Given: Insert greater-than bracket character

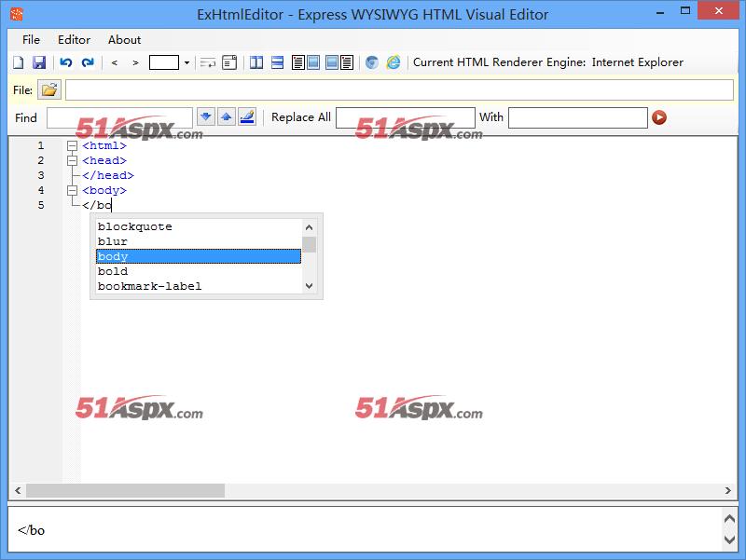Looking at the screenshot, I should [135, 62].
